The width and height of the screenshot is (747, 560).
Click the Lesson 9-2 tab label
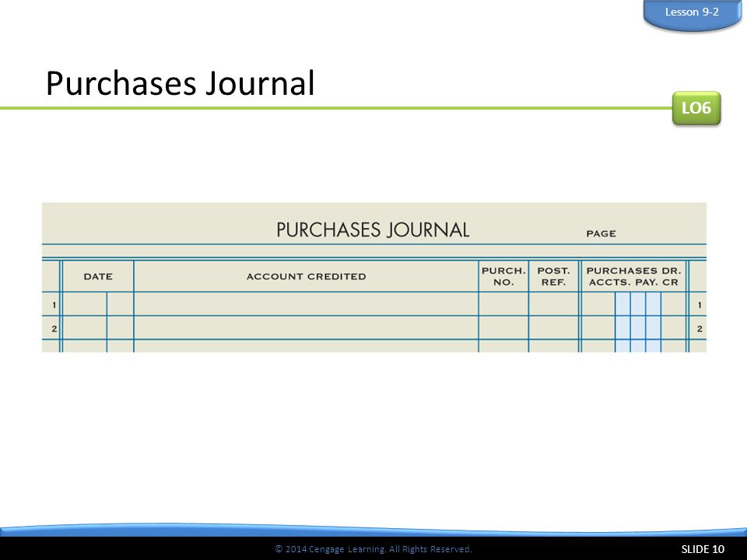691,12
